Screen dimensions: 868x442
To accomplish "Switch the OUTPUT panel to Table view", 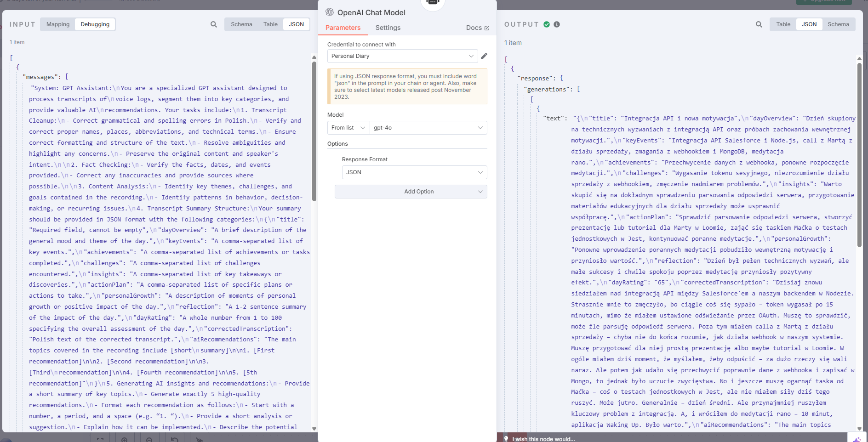I will (x=783, y=24).
